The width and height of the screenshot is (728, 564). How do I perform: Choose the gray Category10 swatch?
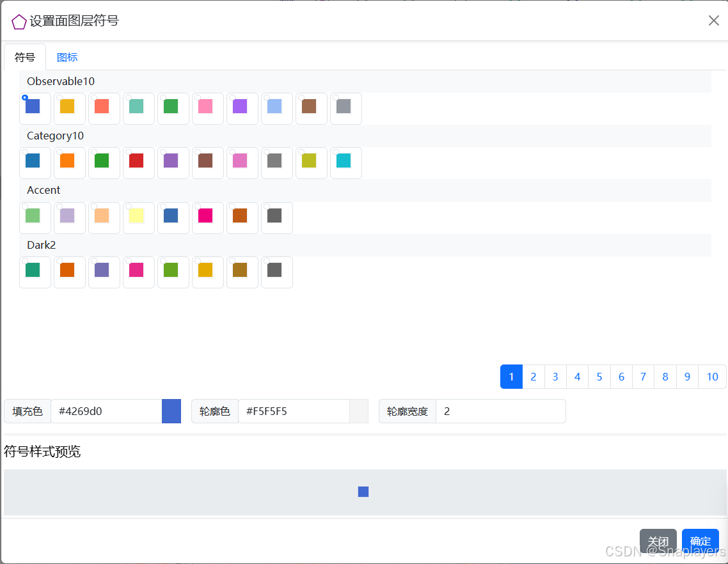[x=277, y=163]
